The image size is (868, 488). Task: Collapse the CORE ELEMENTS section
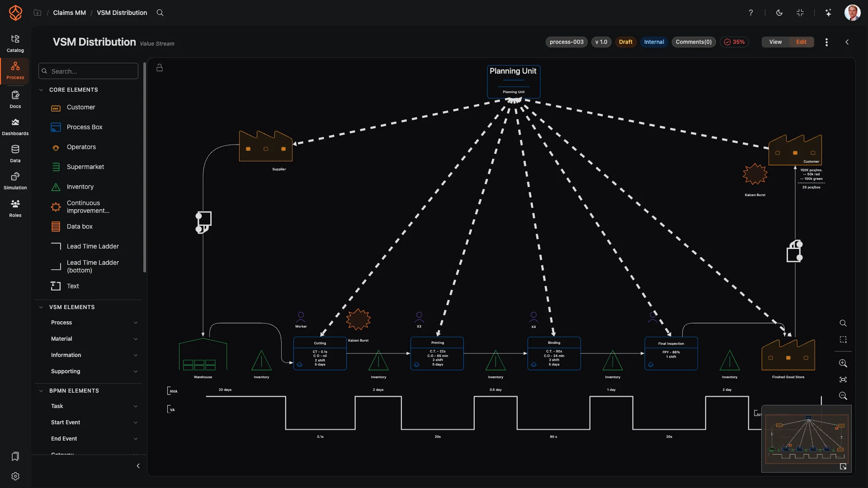coord(41,90)
